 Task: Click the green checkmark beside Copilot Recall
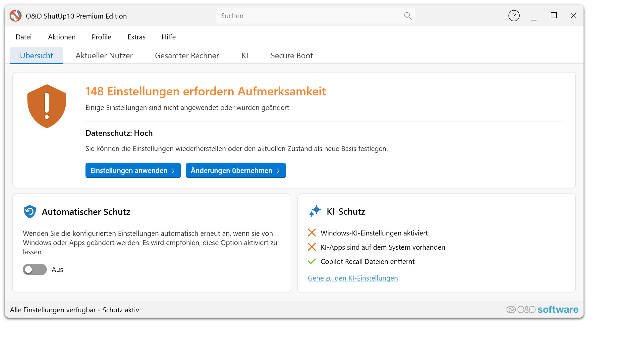coord(312,261)
